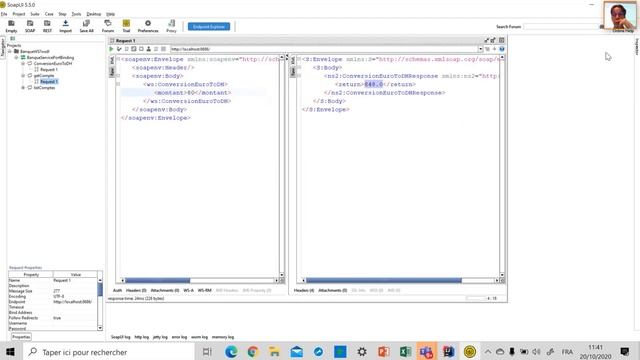This screenshot has width=640, height=360.
Task: Click the highlighted 840.0 return value
Action: point(373,84)
